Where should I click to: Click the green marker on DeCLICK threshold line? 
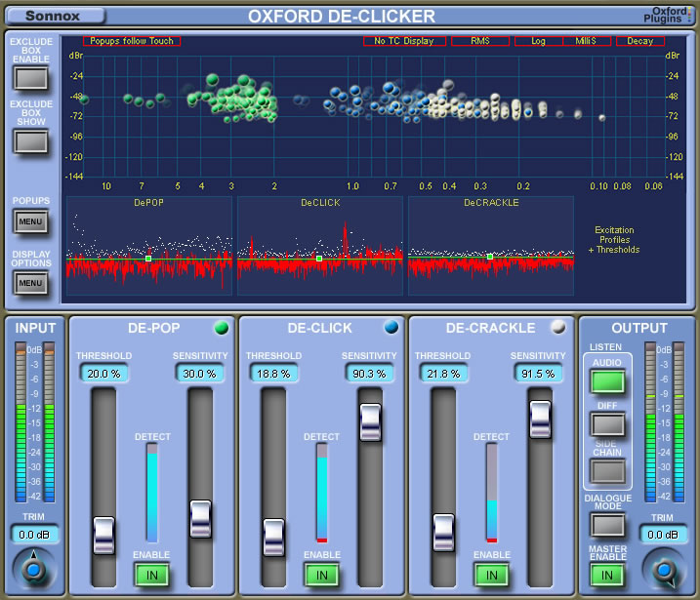pyautogui.click(x=318, y=259)
